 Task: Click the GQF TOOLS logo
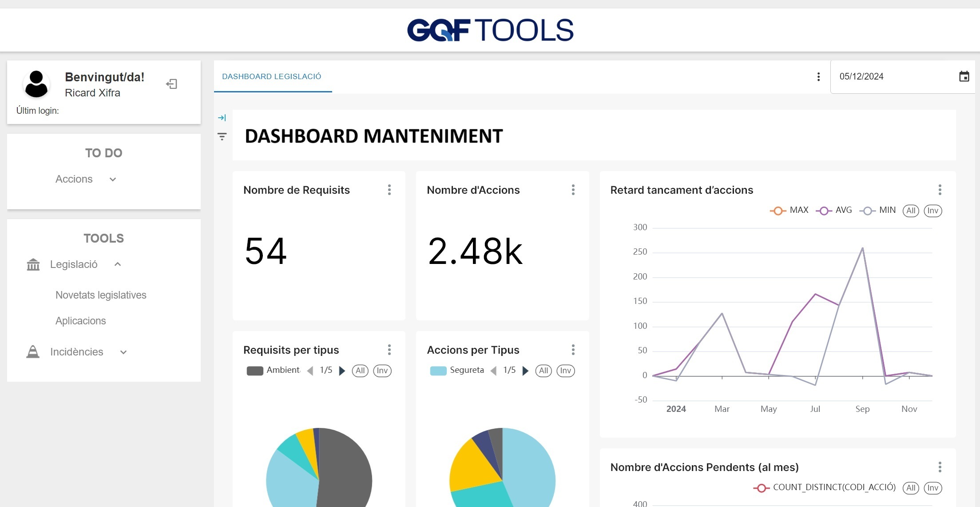coord(490,30)
